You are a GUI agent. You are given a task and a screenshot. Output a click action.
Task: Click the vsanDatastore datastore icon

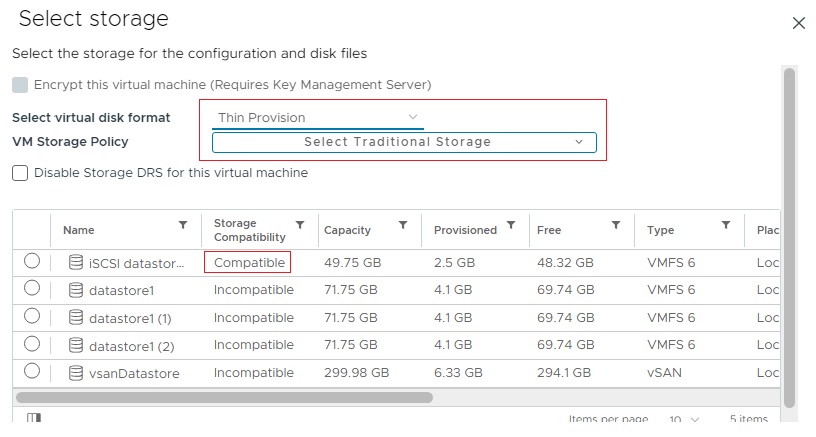tap(76, 373)
